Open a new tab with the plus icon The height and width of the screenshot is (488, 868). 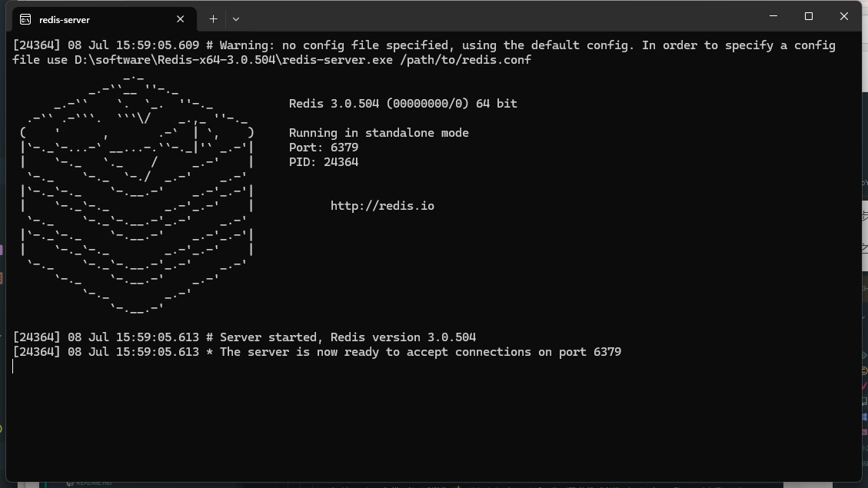pos(213,18)
